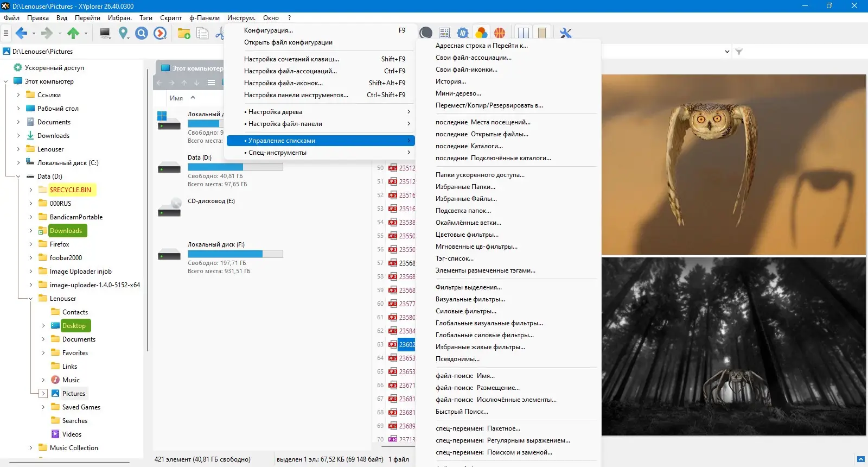Expand the Saved Games tree node

click(43, 407)
